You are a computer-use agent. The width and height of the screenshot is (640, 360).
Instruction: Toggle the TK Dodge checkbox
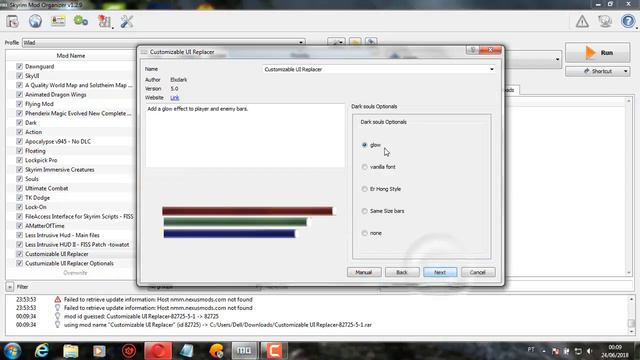coord(19,198)
